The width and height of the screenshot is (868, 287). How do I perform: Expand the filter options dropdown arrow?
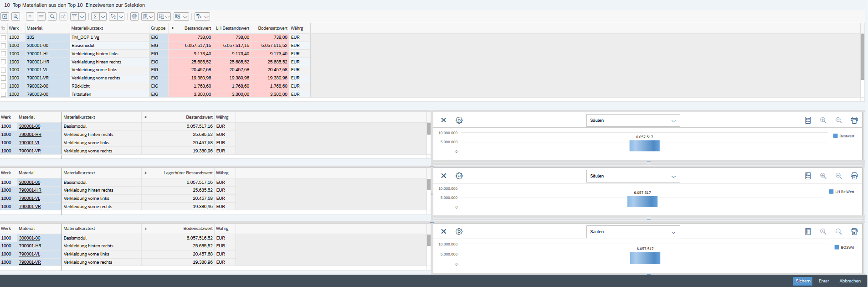[x=82, y=16]
